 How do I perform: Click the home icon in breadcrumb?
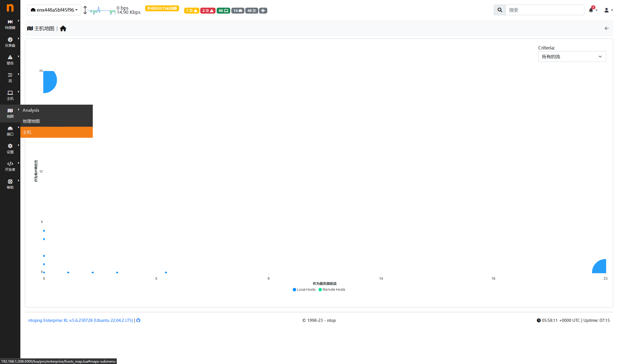(63, 29)
